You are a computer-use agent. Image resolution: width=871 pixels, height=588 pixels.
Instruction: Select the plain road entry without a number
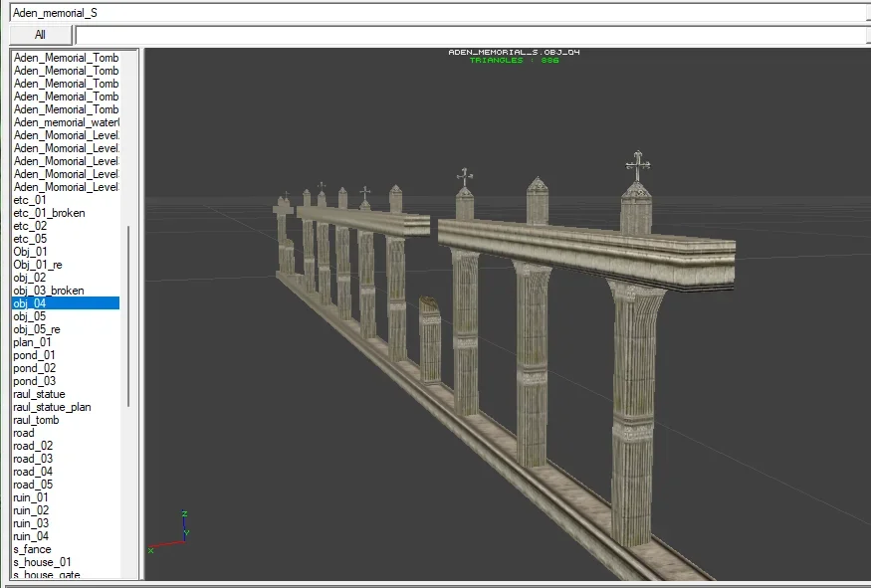click(66, 433)
